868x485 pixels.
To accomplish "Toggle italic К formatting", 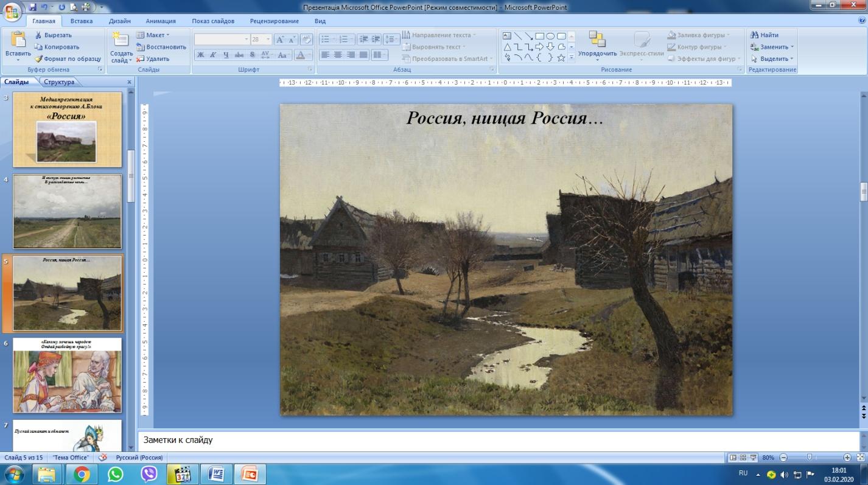I will click(213, 55).
